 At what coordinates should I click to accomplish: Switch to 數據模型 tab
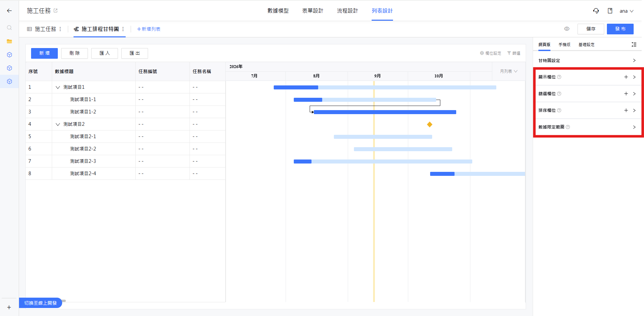278,11
